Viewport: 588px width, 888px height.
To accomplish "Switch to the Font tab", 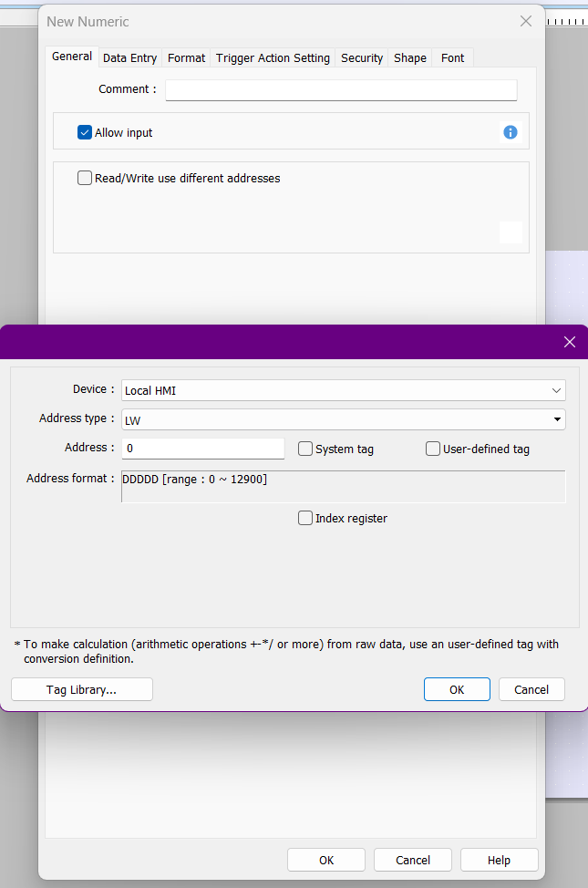I will pos(452,57).
